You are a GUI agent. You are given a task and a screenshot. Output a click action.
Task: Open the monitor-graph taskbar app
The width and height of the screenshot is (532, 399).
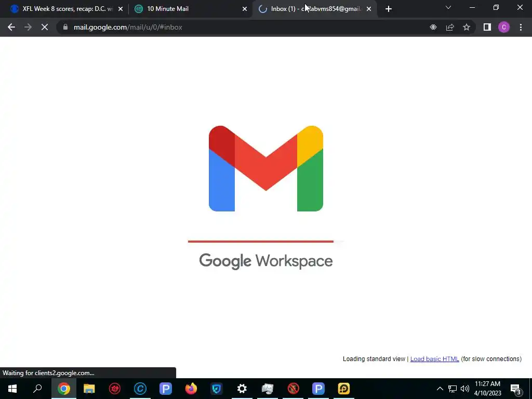click(268, 389)
